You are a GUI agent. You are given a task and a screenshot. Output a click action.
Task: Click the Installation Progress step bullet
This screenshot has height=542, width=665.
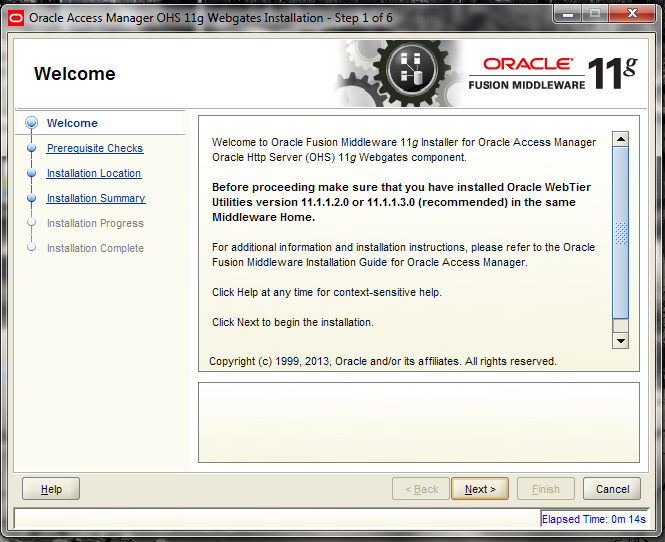coord(31,222)
